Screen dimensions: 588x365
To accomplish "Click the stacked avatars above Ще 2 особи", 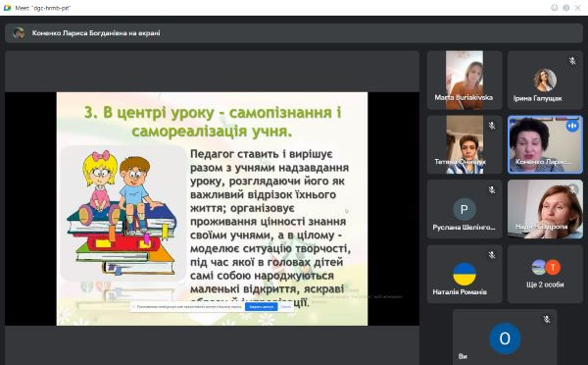I will [x=546, y=267].
